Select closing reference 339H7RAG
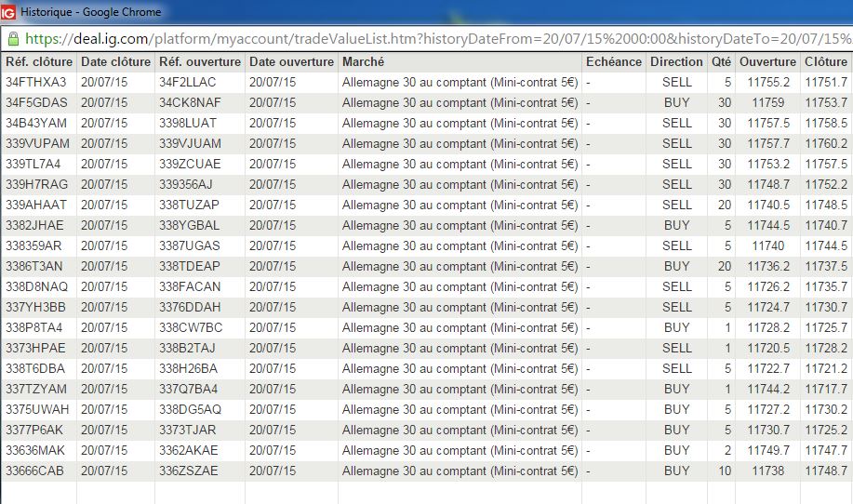This screenshot has width=853, height=504. click(x=36, y=184)
